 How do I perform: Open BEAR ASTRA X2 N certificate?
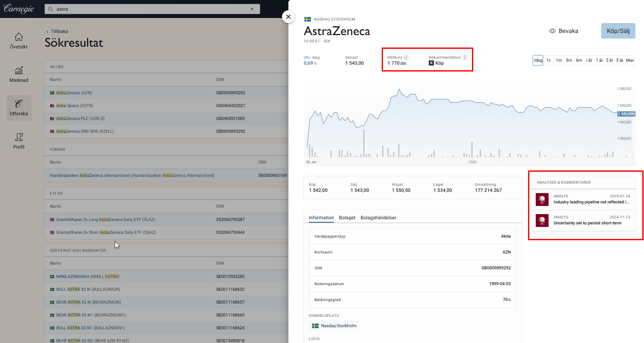[89, 302]
